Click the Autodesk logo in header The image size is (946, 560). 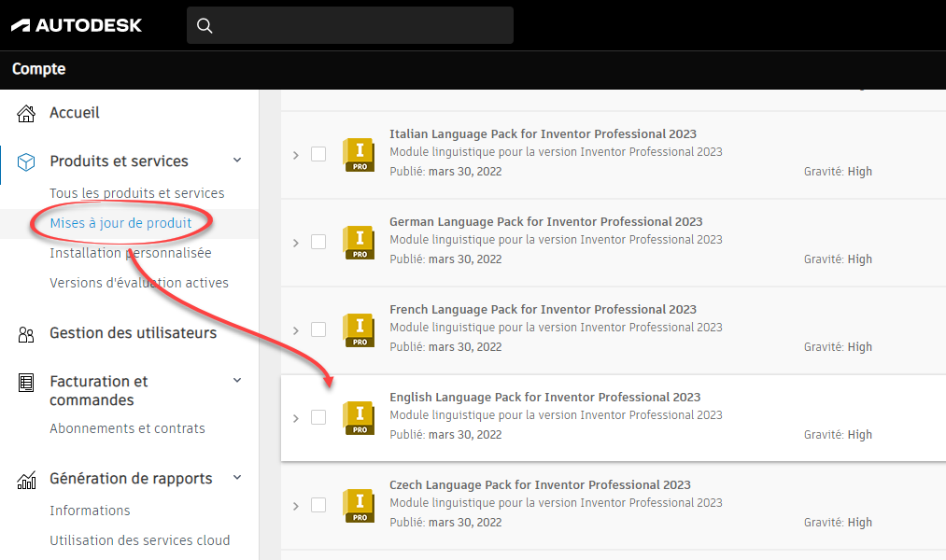[x=77, y=25]
